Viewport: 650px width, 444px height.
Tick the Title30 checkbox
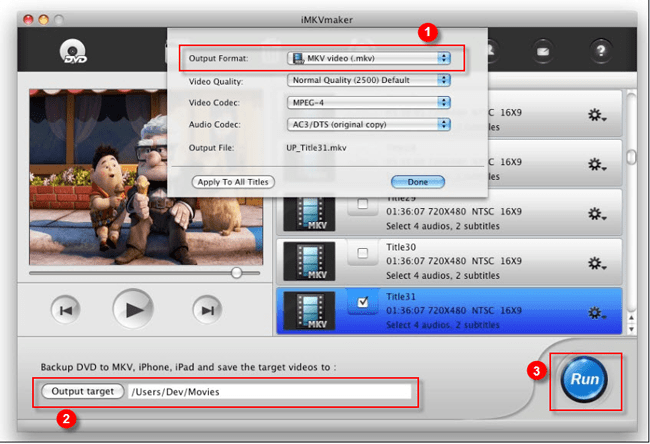click(x=363, y=253)
